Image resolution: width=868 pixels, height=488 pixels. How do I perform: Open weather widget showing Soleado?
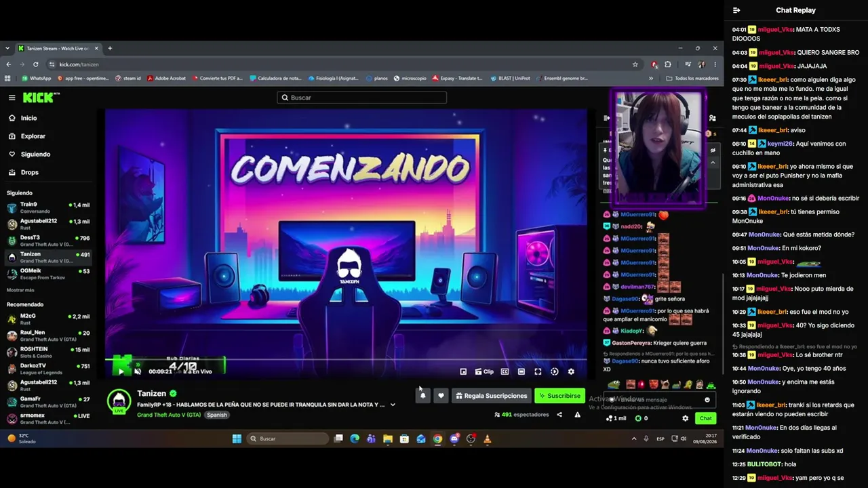[x=20, y=439]
